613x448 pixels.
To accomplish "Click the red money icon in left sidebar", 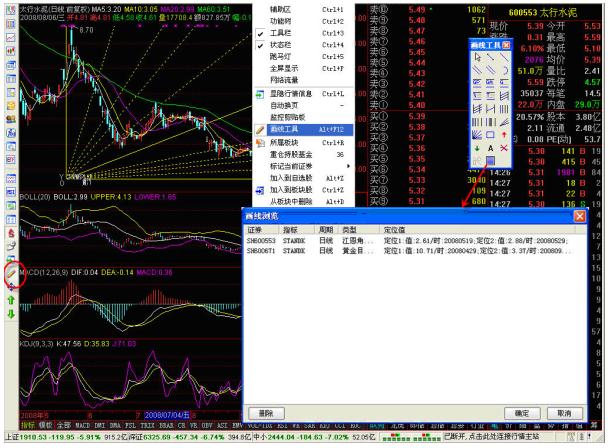I will tap(11, 233).
